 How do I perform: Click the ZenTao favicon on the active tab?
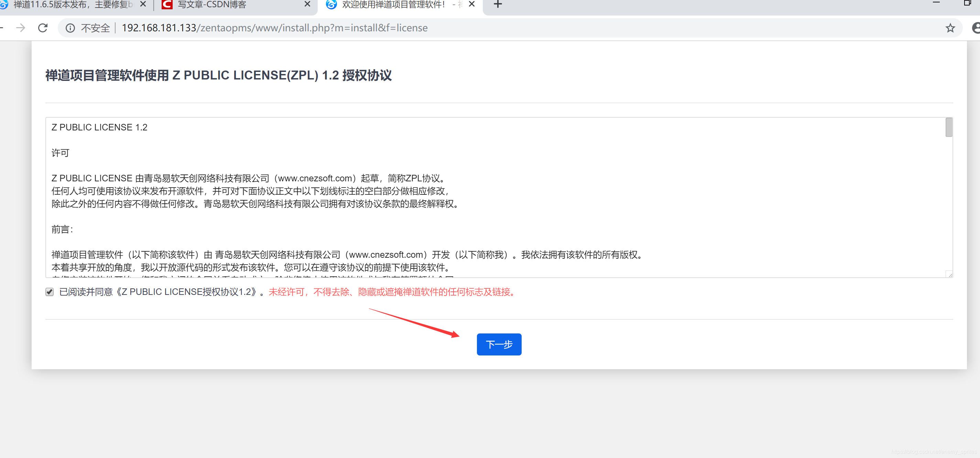point(331,4)
